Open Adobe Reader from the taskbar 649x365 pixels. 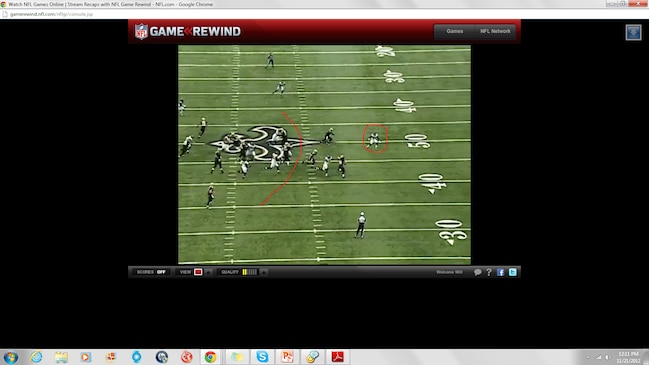(x=337, y=357)
